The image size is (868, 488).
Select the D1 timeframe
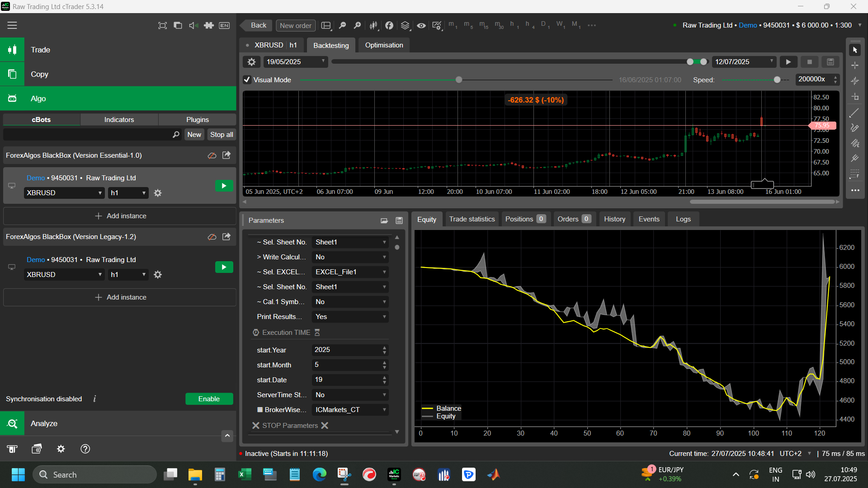[x=545, y=25]
